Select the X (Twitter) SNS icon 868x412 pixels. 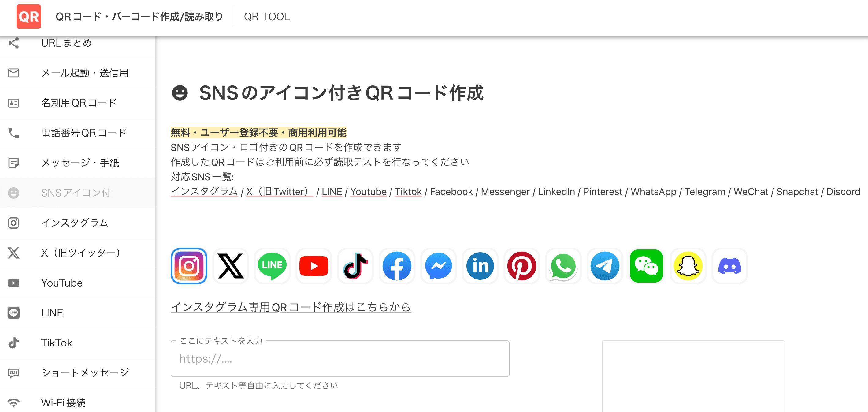pos(231,266)
